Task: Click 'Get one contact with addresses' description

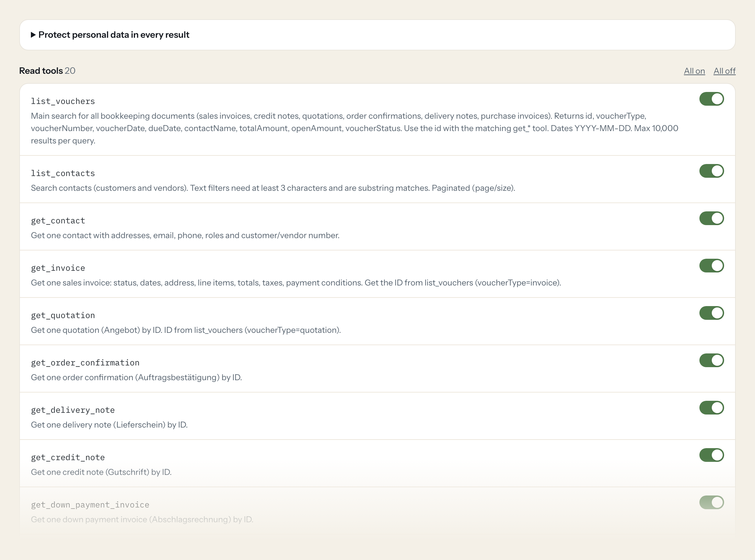Action: coord(185,235)
